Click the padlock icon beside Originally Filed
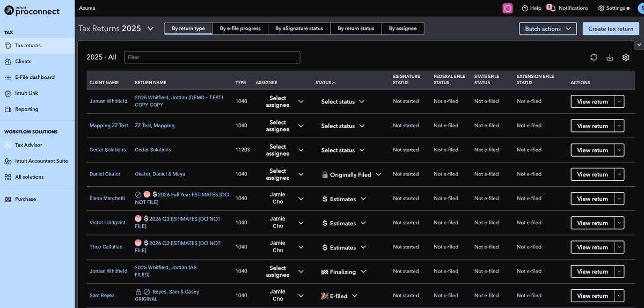Image resolution: width=644 pixels, height=308 pixels. click(x=325, y=174)
